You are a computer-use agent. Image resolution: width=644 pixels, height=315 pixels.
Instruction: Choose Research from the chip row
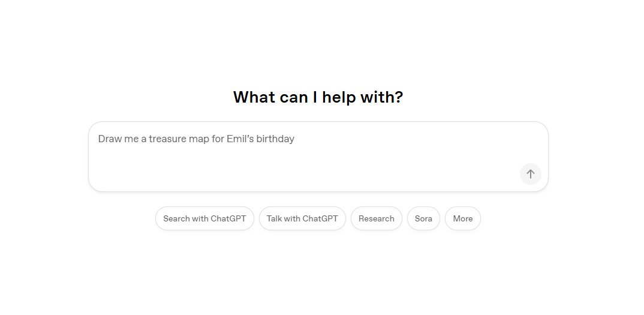coord(376,218)
